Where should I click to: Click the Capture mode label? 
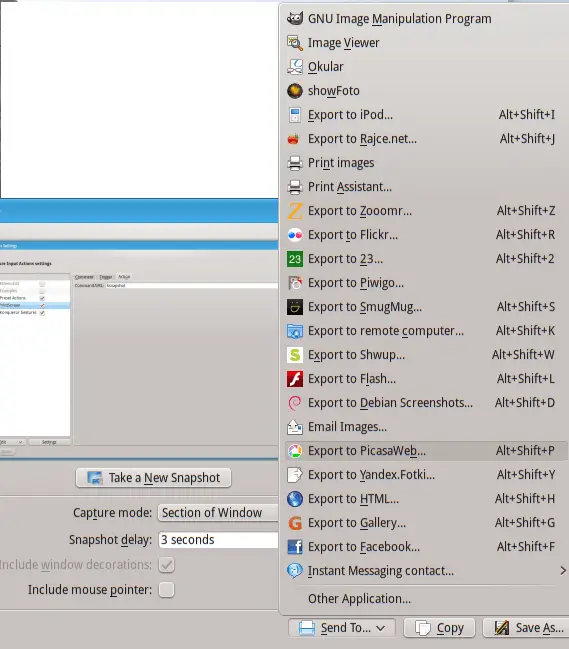pos(113,513)
